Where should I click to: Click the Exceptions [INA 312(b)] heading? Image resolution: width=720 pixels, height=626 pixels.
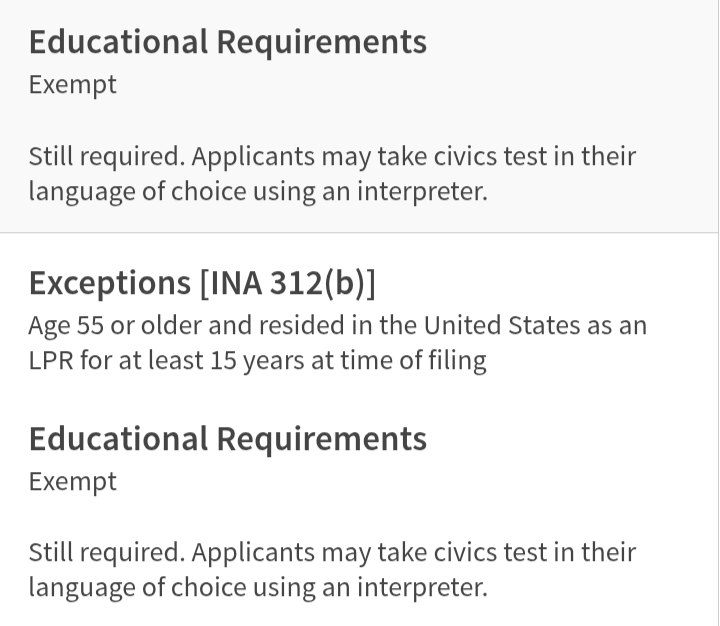click(202, 283)
